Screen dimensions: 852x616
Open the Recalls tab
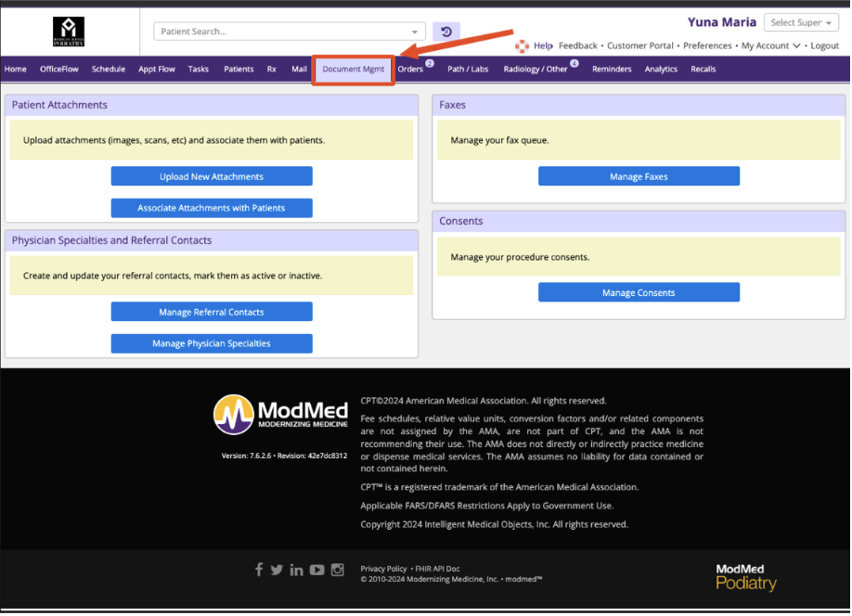[704, 69]
